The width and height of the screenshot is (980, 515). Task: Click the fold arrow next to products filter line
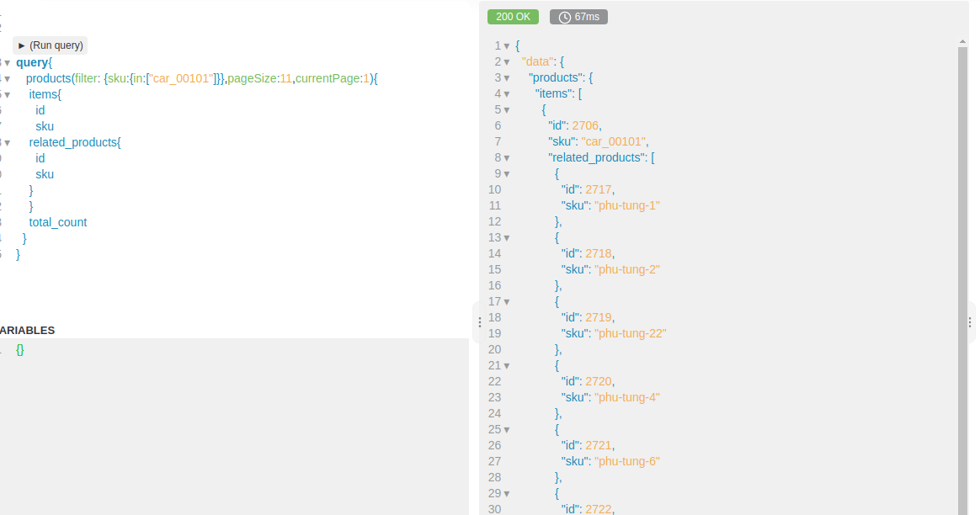[6, 78]
